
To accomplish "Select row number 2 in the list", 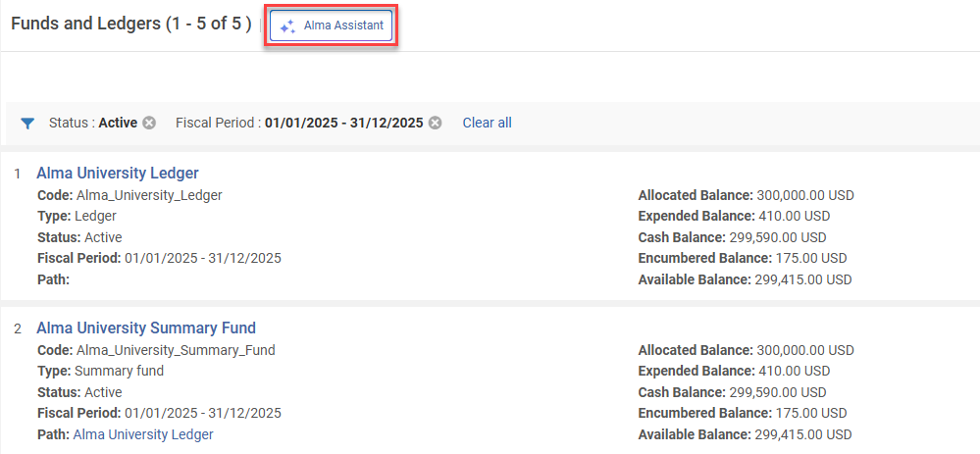I will [17, 329].
